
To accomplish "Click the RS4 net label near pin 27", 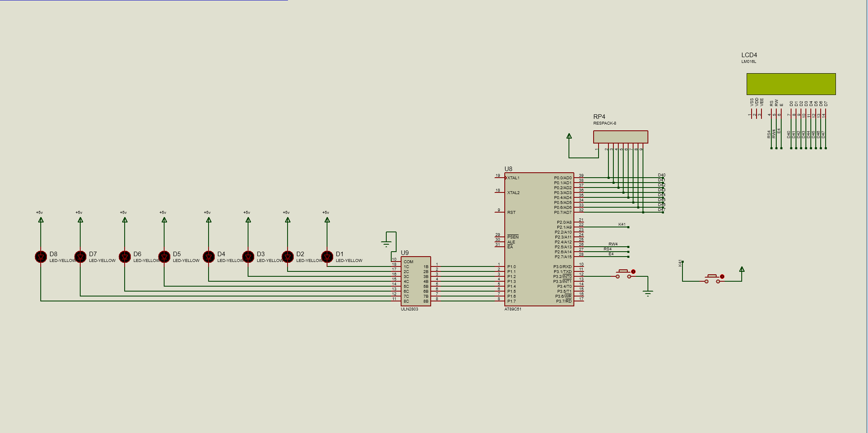I will click(608, 249).
